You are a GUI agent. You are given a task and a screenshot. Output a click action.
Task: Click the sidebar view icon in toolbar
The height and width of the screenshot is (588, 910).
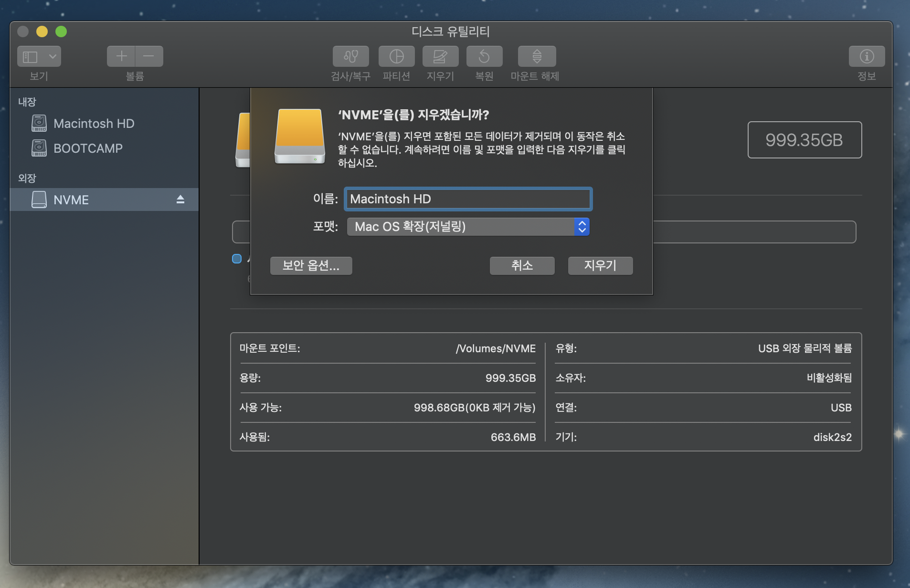click(x=31, y=57)
